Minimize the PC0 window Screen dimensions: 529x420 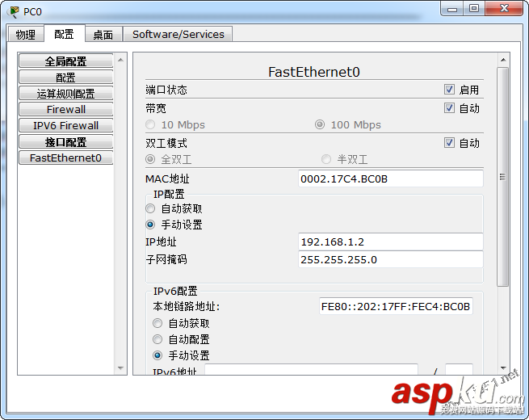(x=452, y=9)
